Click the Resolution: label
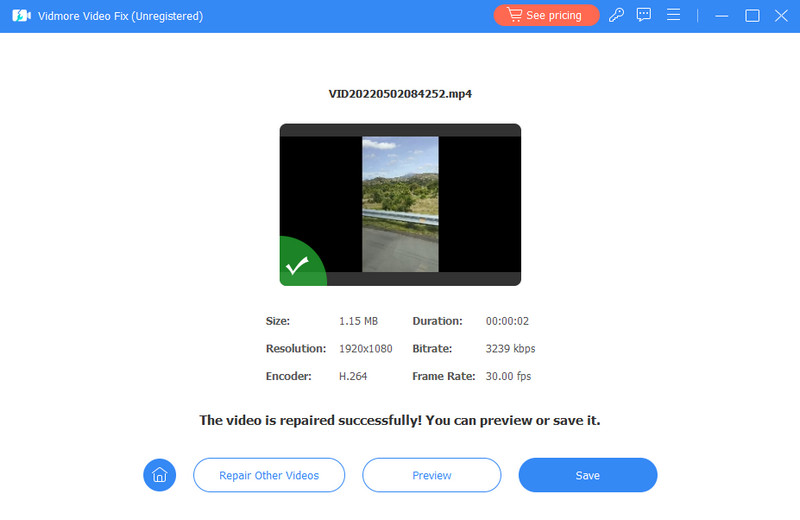Viewport: 800px width, 520px height. click(296, 349)
